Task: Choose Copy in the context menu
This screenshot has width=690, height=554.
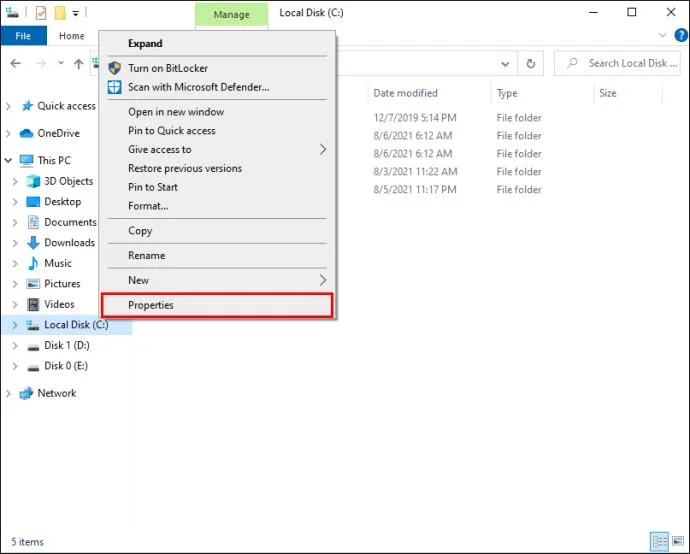Action: point(218,231)
